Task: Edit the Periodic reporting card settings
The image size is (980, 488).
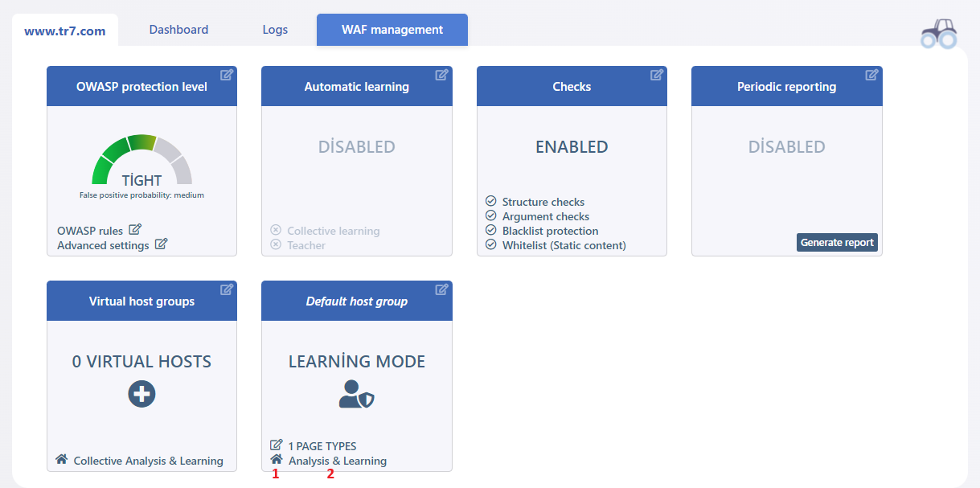Action: pyautogui.click(x=871, y=75)
